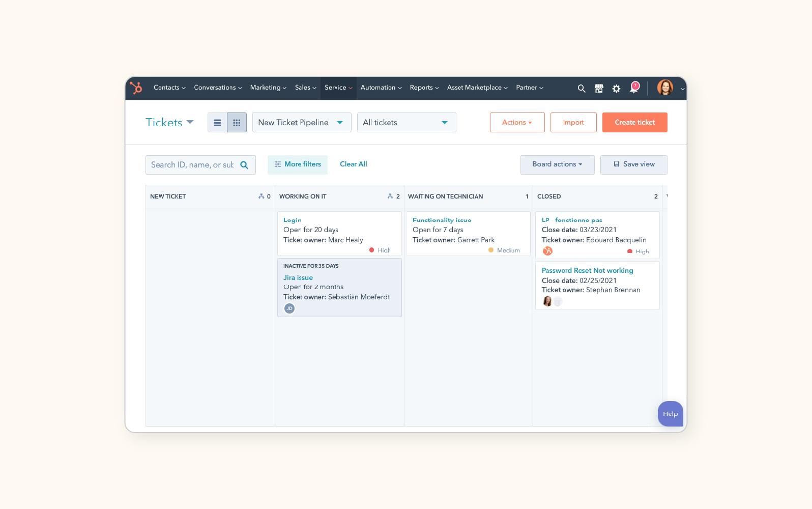The width and height of the screenshot is (812, 509).
Task: Click the WORKING ON IT column header
Action: click(303, 196)
